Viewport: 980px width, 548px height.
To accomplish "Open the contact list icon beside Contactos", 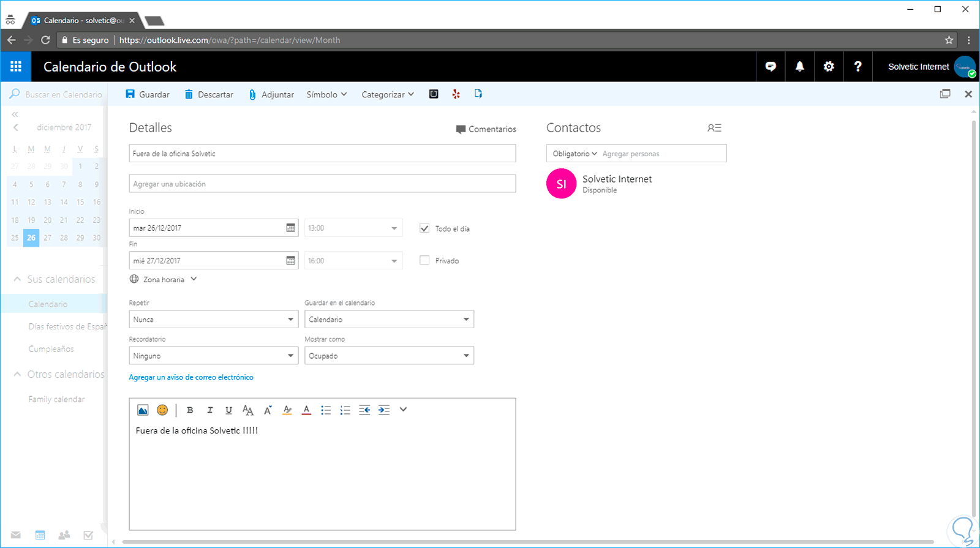I will tap(714, 128).
